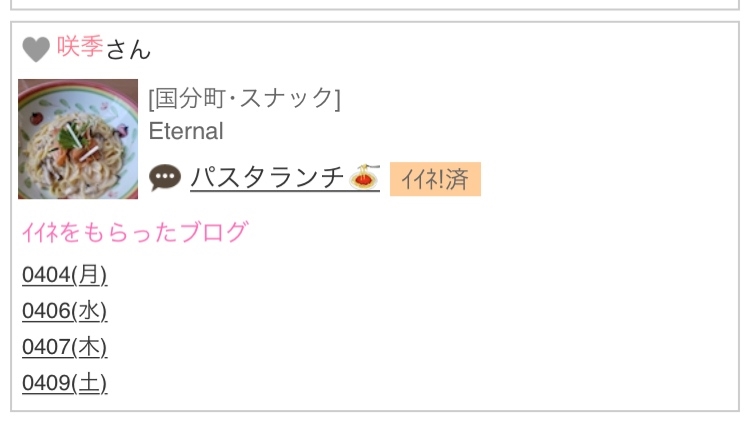Click the speech bubble comment icon
Screen dimensions: 750x422
click(x=165, y=178)
